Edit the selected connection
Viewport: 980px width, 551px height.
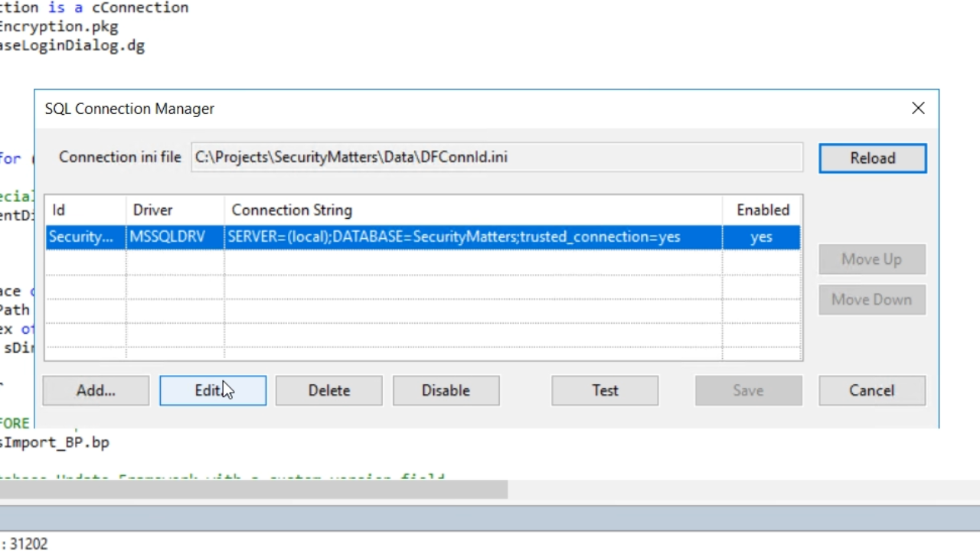click(213, 390)
